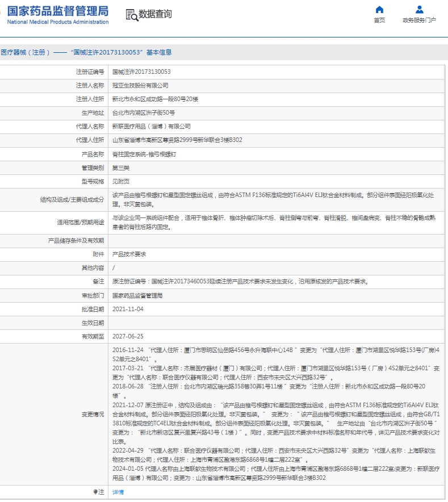Select model spec value 见附页

click(x=121, y=182)
